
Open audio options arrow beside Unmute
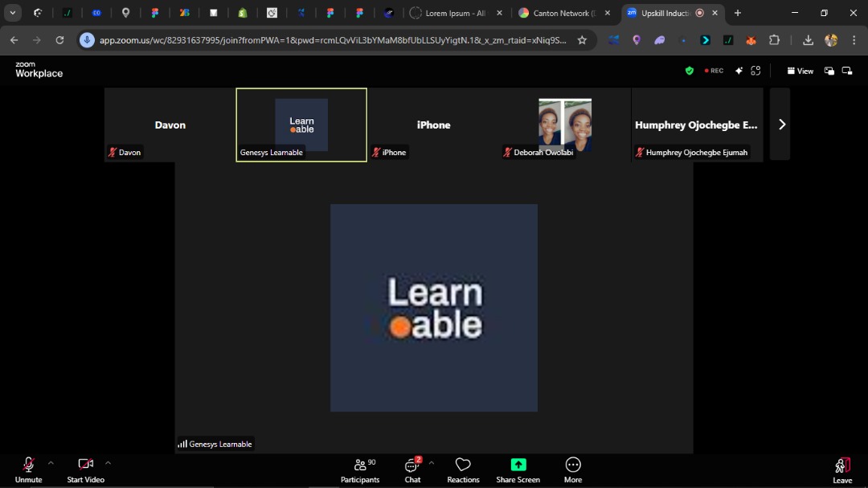tap(51, 463)
